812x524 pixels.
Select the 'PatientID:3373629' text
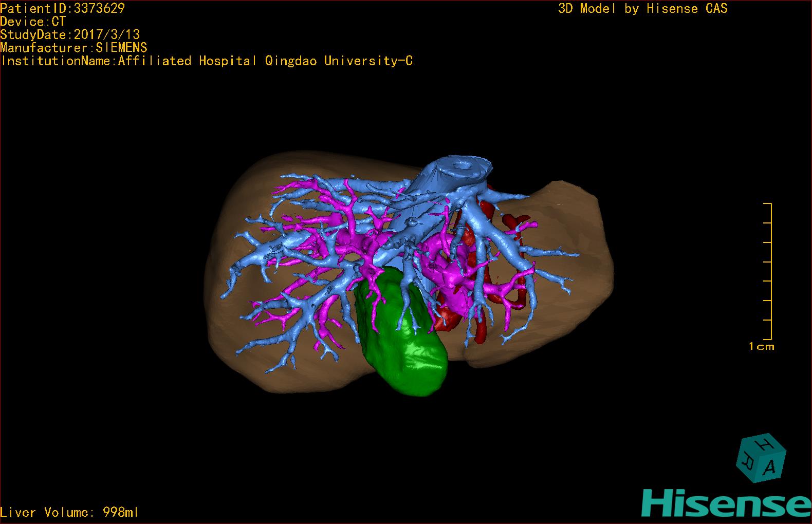(x=62, y=8)
